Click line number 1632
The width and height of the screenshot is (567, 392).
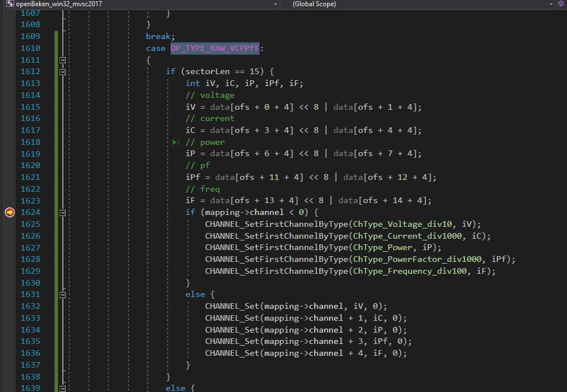(31, 306)
